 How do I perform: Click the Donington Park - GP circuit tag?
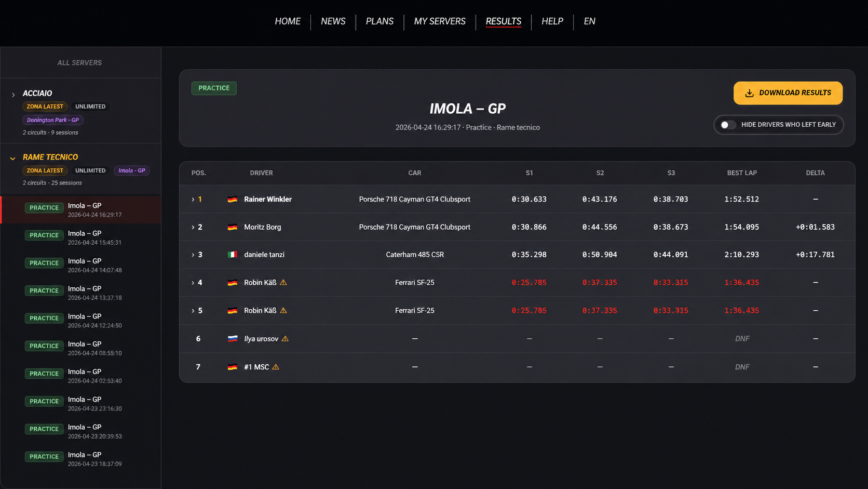pos(52,120)
